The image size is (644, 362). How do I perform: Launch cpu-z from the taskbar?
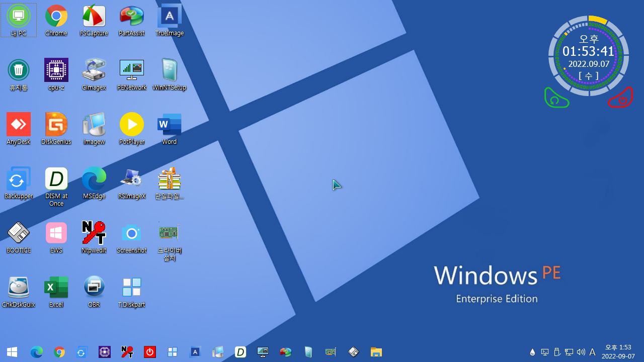pyautogui.click(x=105, y=352)
